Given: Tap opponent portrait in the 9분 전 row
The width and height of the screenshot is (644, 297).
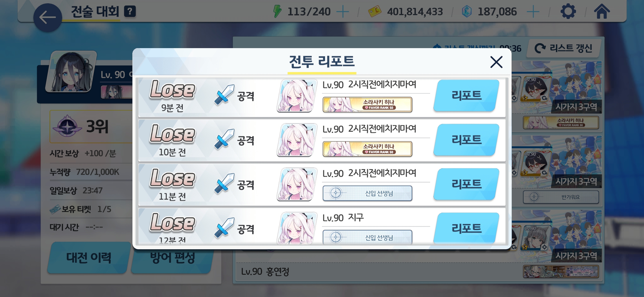Looking at the screenshot, I should [297, 96].
